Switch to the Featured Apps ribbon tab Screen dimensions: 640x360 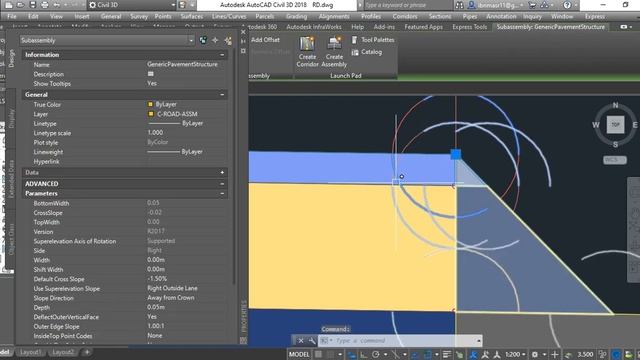(423, 27)
